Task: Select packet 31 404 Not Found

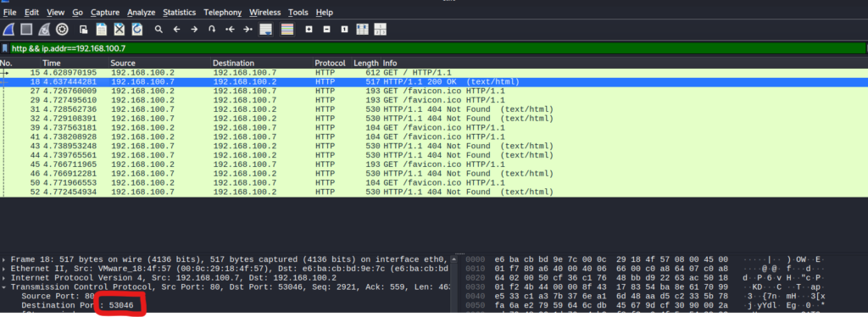Action: [434, 109]
